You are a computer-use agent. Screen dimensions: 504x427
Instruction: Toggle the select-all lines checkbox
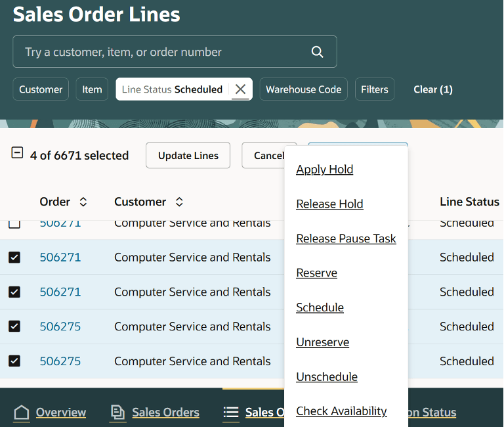coord(17,152)
